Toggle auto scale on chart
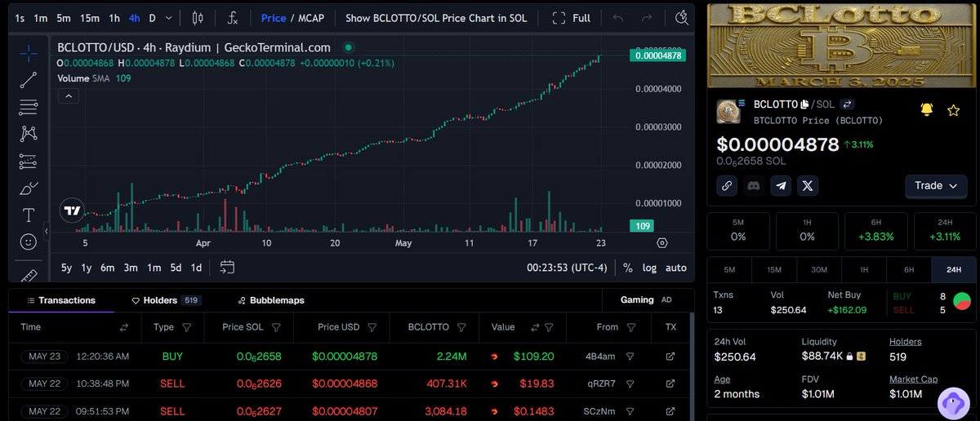980x421 pixels. [676, 267]
